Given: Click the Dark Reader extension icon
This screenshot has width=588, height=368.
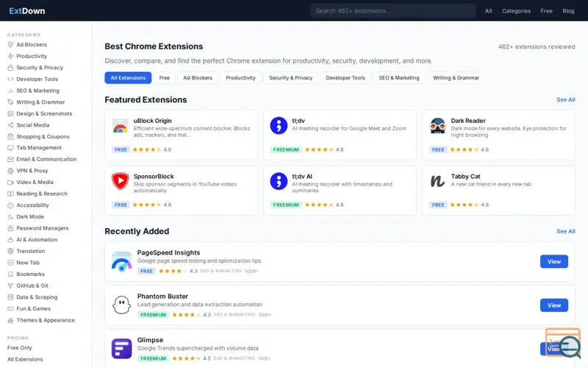Looking at the screenshot, I should point(437,126).
